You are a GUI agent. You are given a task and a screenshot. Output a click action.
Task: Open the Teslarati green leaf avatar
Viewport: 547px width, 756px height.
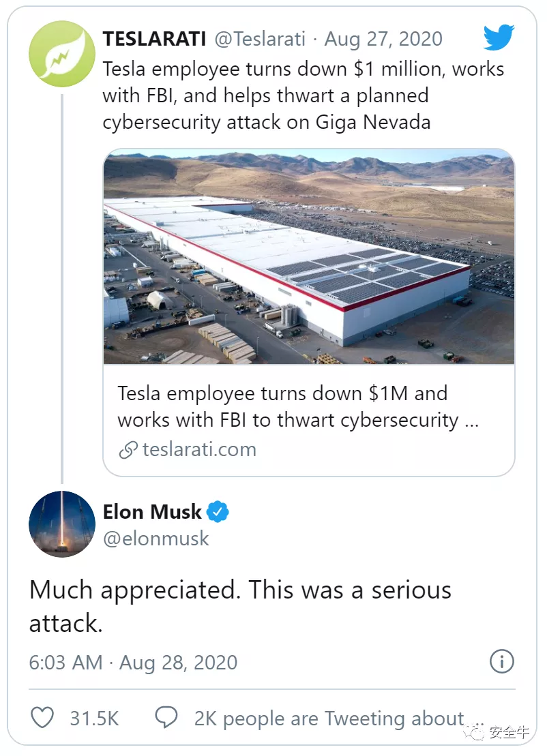pos(62,54)
